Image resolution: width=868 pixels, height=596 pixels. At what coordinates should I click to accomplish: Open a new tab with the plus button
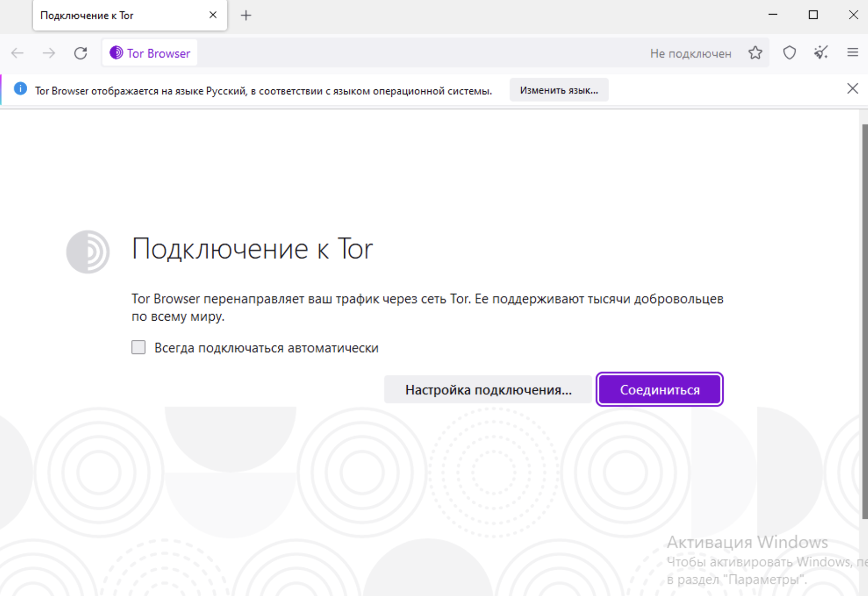coord(246,15)
